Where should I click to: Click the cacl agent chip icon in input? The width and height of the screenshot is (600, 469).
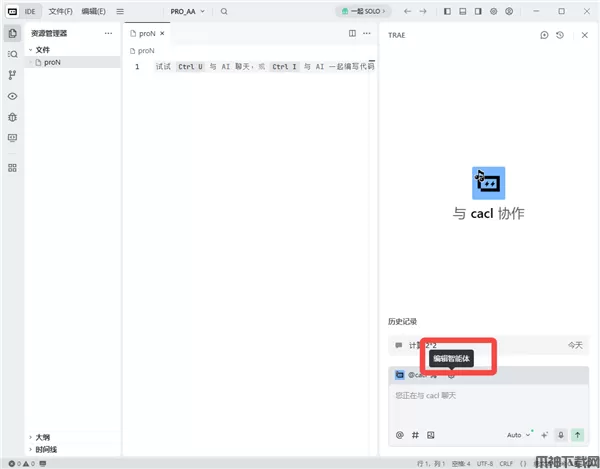pos(399,375)
